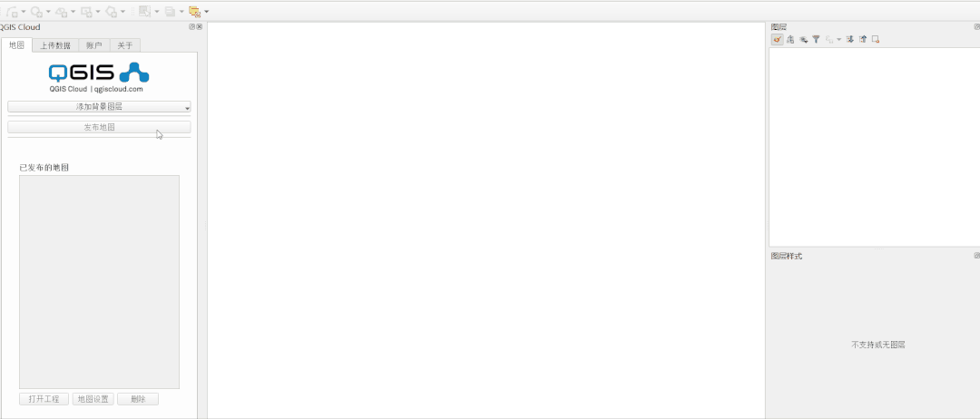
Task: Click the collapse all layers icon
Action: (863, 39)
